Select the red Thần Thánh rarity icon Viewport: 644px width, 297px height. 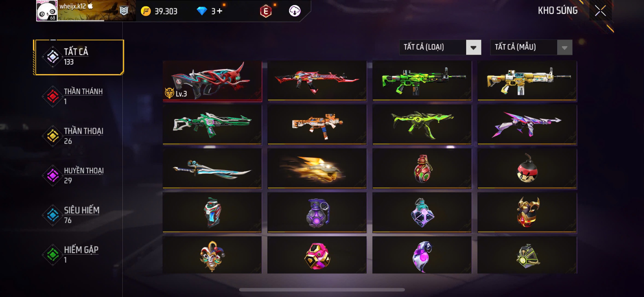[53, 96]
